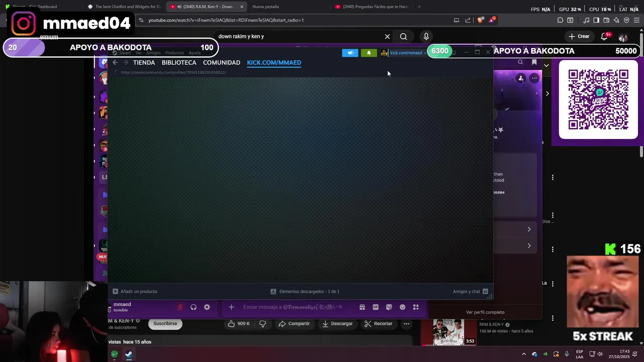This screenshot has height=362, width=644.
Task: Open the Amigos menu in Steam
Action: point(153,53)
